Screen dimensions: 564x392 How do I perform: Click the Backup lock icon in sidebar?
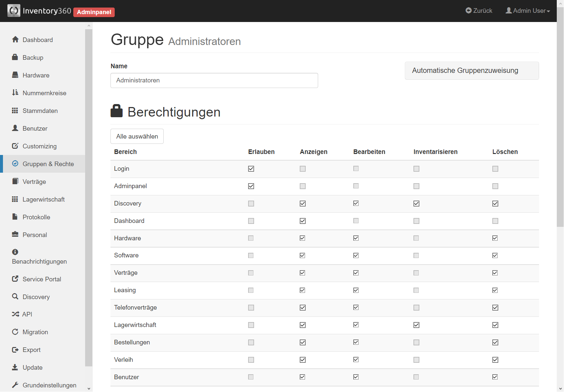tap(15, 57)
